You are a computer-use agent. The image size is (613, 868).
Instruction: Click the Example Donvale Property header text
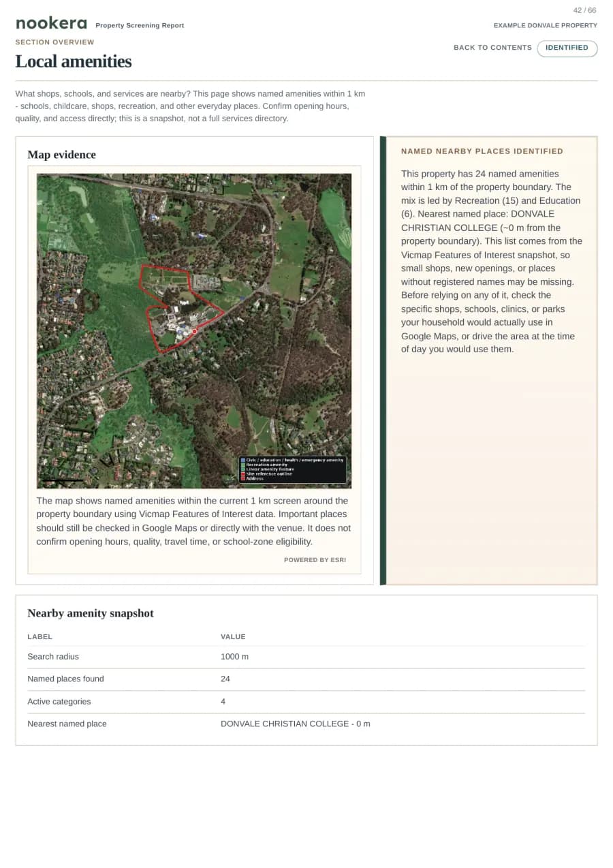point(545,26)
